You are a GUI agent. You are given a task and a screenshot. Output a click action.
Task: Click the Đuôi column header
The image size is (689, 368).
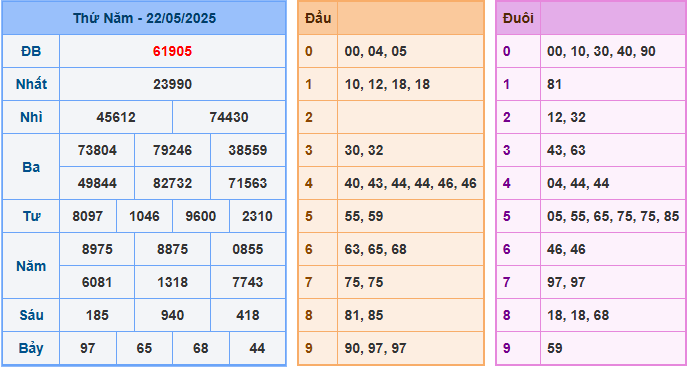519,18
